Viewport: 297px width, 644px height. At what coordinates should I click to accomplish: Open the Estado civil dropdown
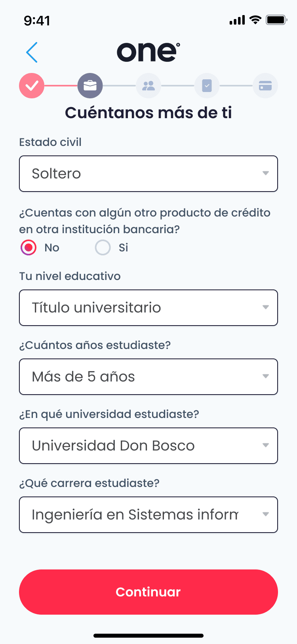click(x=148, y=174)
